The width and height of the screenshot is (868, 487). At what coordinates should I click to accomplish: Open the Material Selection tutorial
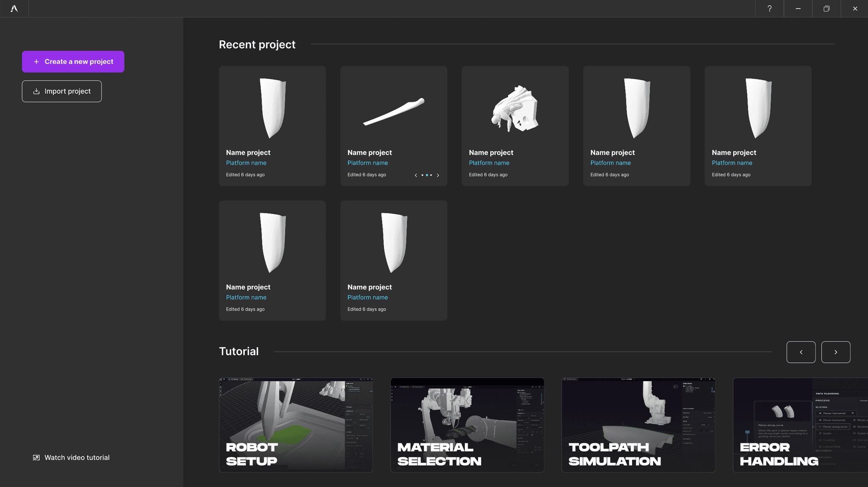[467, 425]
